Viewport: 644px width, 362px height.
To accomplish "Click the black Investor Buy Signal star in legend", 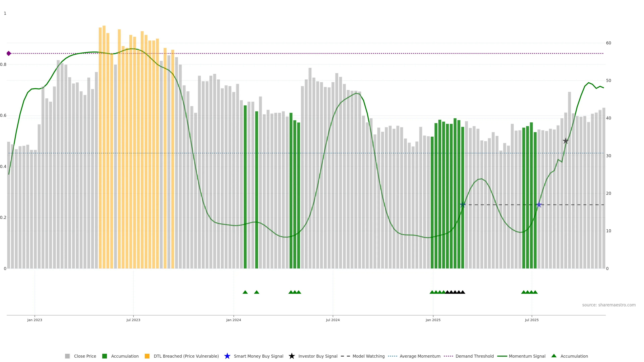I will (x=291, y=356).
